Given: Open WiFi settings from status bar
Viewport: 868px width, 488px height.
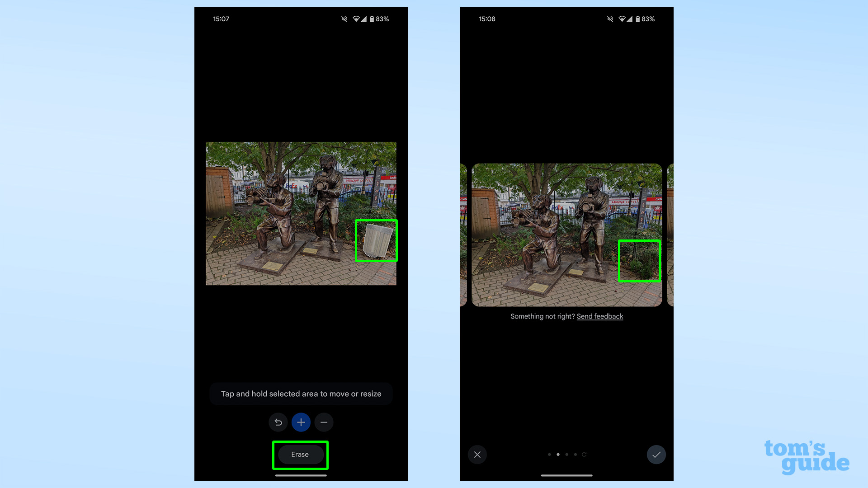Looking at the screenshot, I should [x=359, y=19].
